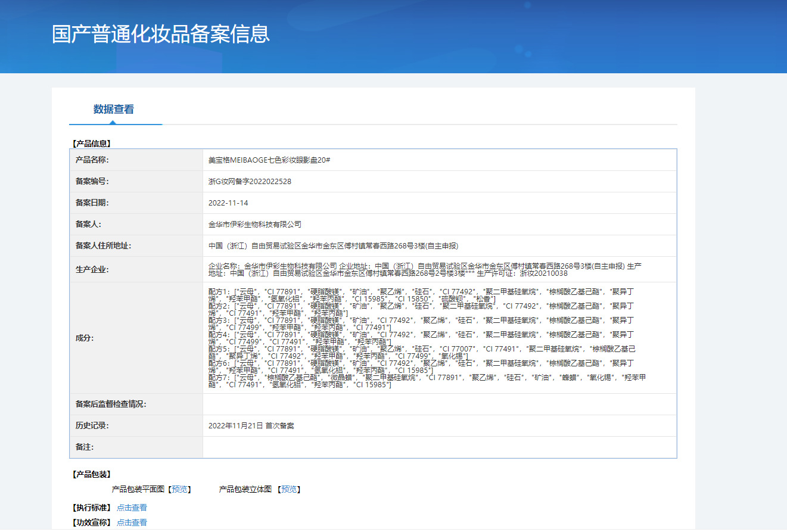Click the 【产品信息】 section header
The width and height of the screenshot is (787, 532).
[91, 144]
